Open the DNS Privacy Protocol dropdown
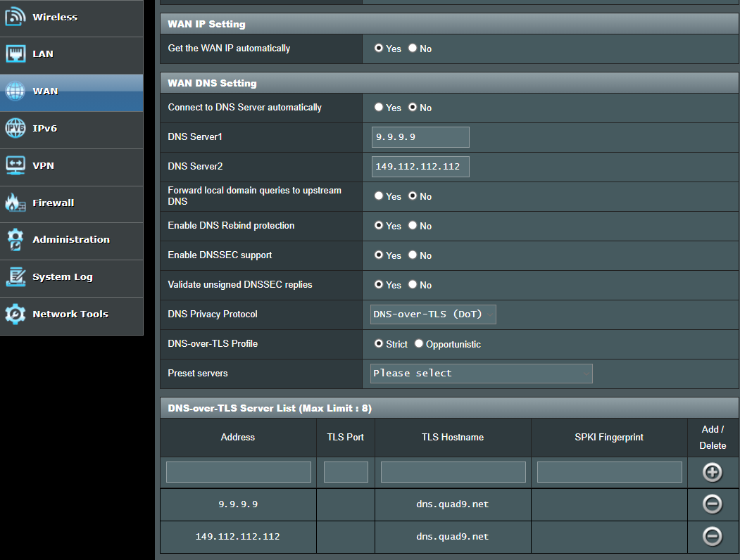Screen dimensions: 740x560 (433, 314)
